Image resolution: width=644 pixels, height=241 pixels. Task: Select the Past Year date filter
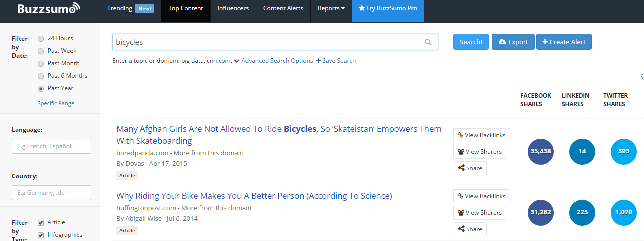41,88
